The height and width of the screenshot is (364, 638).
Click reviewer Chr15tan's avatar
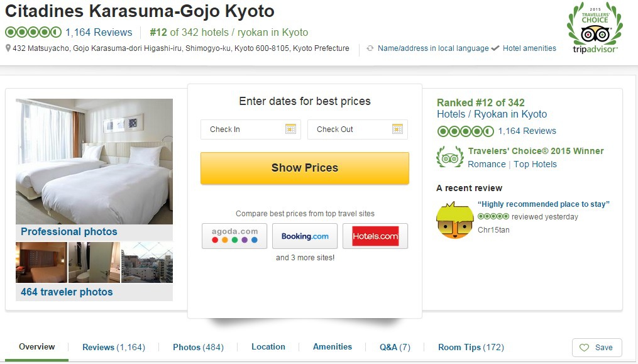pos(455,220)
